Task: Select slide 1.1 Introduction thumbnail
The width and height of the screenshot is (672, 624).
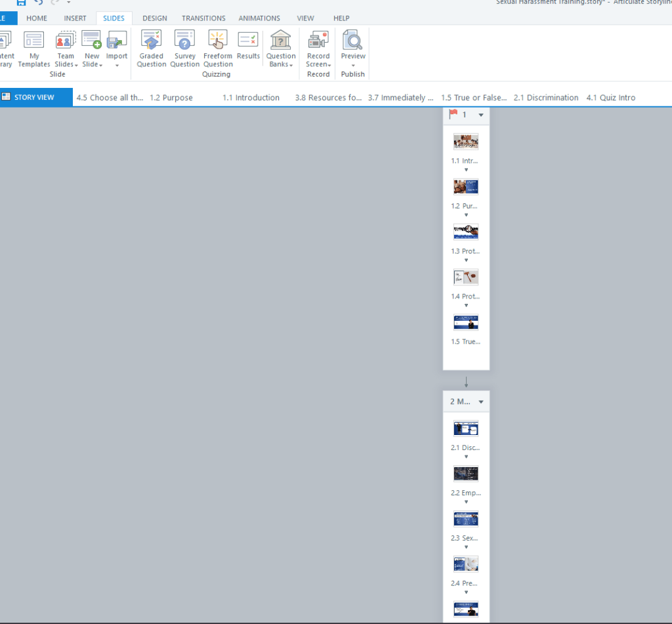Action: coord(466,142)
